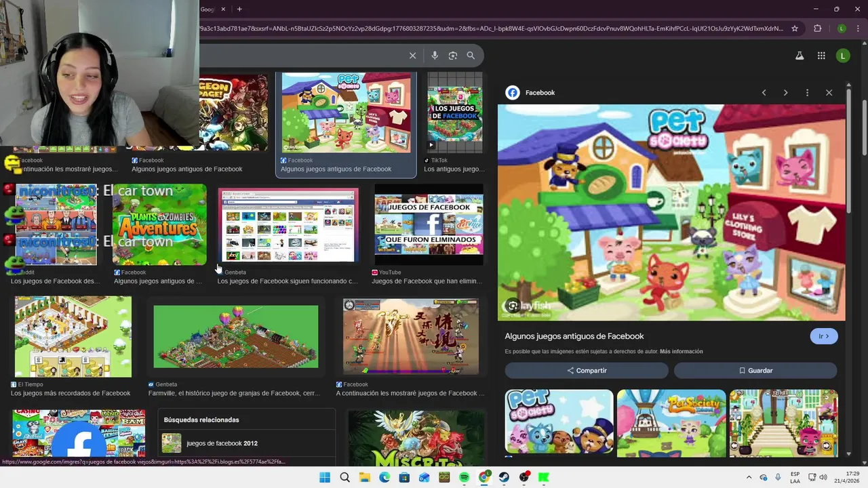Open caption Los juegos de Facebook siguen funcionando
This screenshot has width=868, height=488.
[x=288, y=281]
